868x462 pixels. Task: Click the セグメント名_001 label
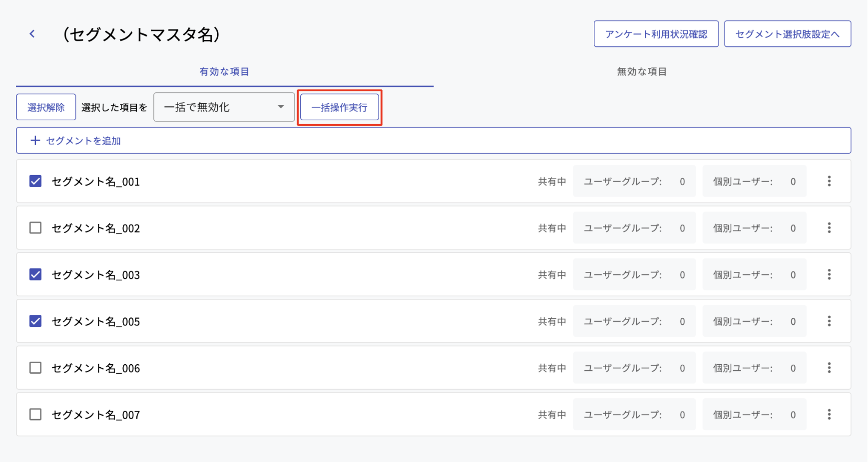tap(96, 182)
